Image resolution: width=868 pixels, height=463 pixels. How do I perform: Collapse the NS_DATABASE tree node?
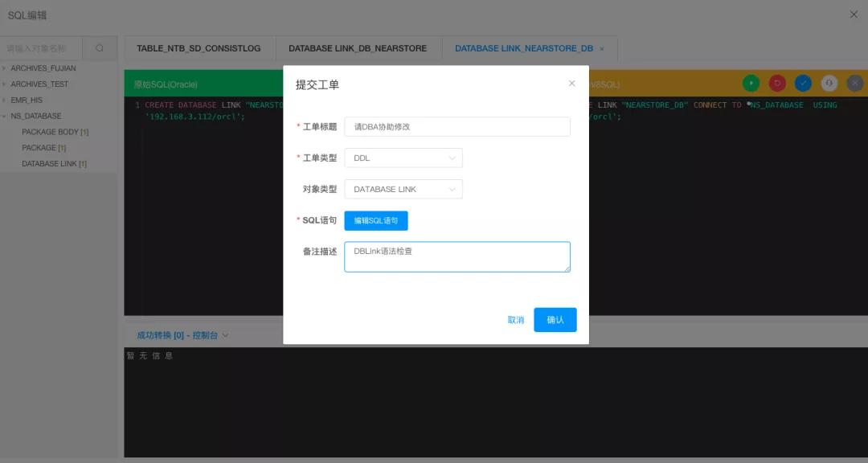pyautogui.click(x=5, y=117)
